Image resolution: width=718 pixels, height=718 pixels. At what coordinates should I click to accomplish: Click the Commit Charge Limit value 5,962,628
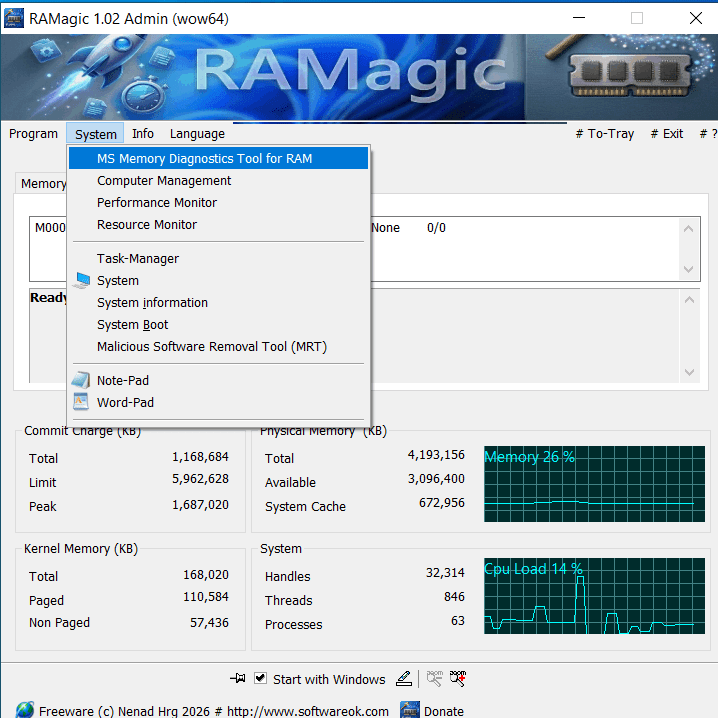point(200,479)
